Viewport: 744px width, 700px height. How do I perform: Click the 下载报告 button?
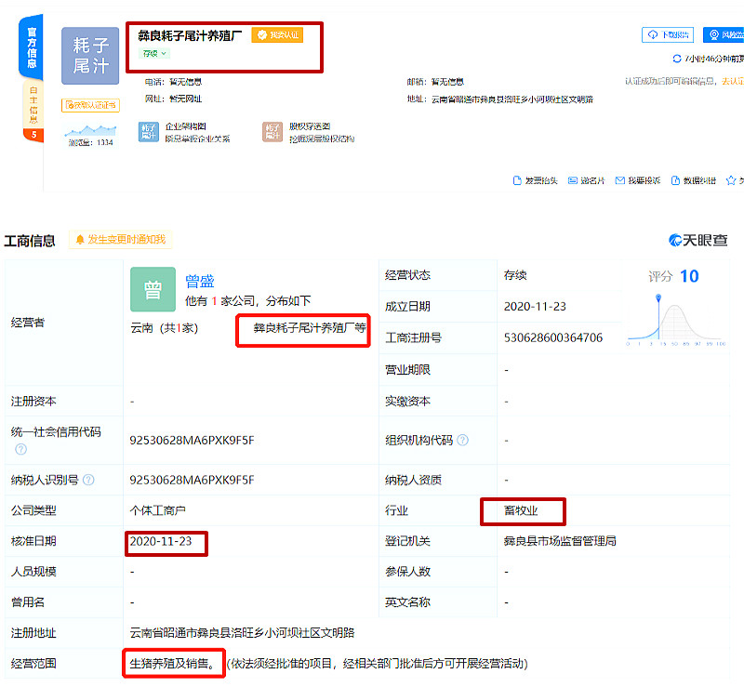coord(668,34)
